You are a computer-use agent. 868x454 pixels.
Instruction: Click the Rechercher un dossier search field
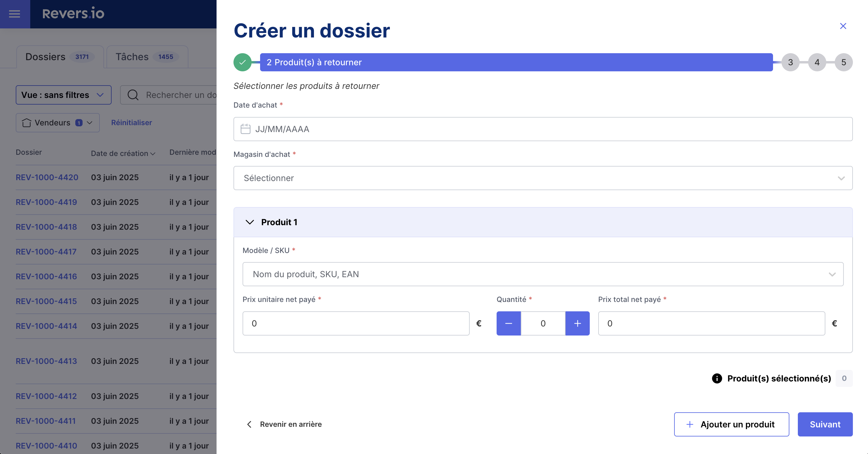click(168, 95)
